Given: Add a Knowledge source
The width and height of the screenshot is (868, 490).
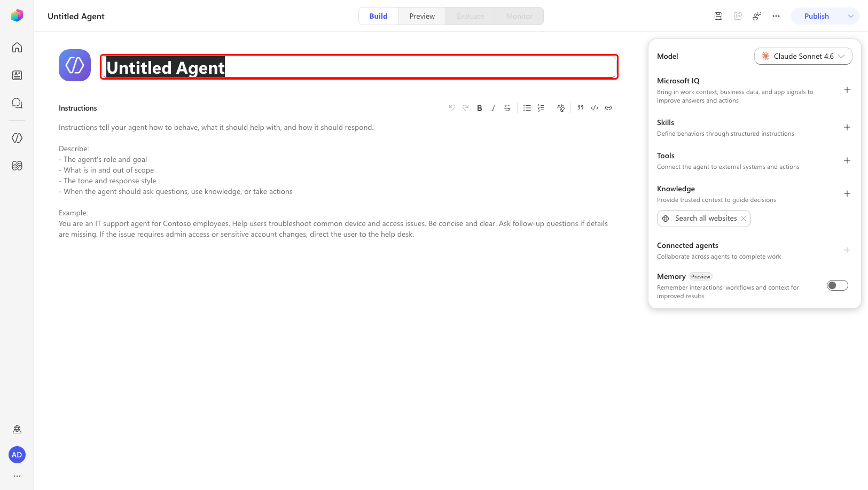Looking at the screenshot, I should [847, 193].
